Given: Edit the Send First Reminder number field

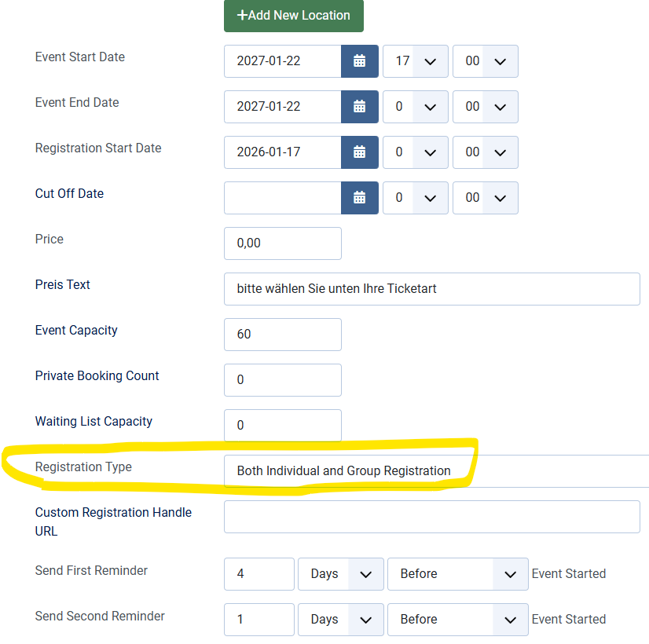Looking at the screenshot, I should tap(258, 574).
